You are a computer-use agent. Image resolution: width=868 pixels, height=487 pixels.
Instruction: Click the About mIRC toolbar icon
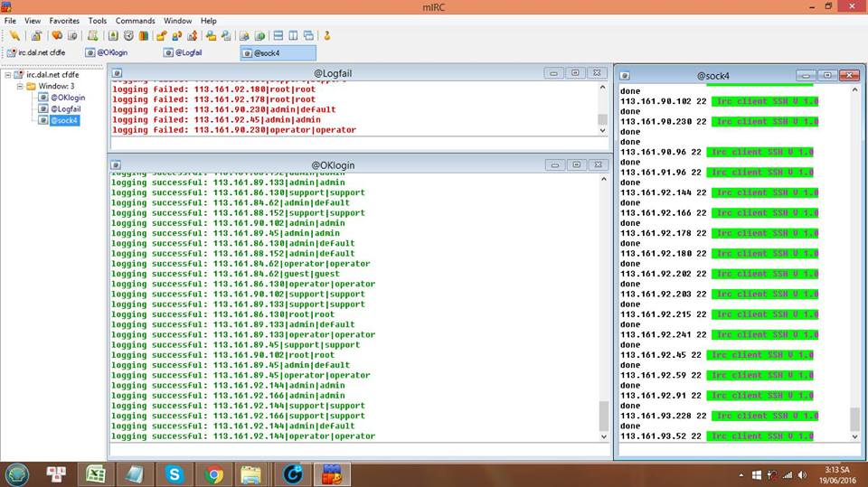click(x=327, y=36)
